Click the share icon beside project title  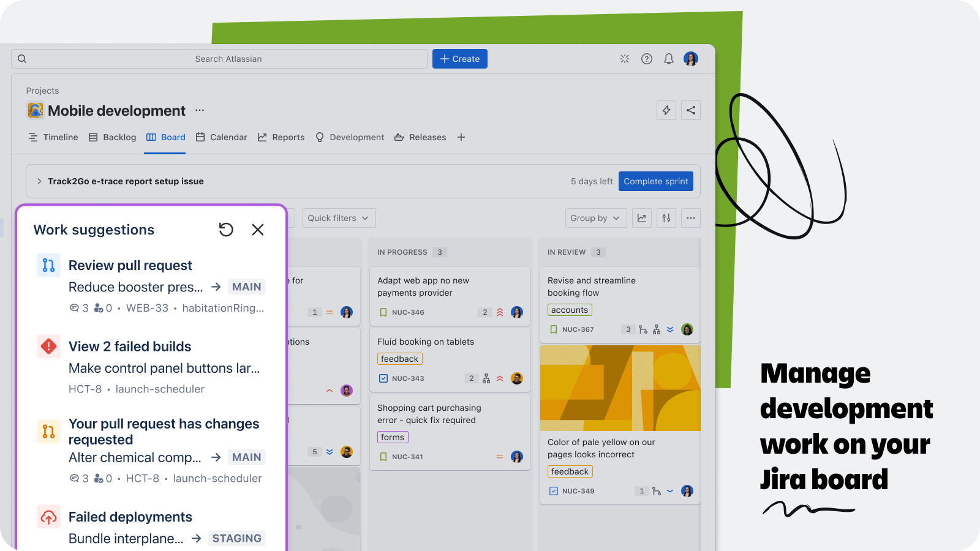[x=691, y=110]
